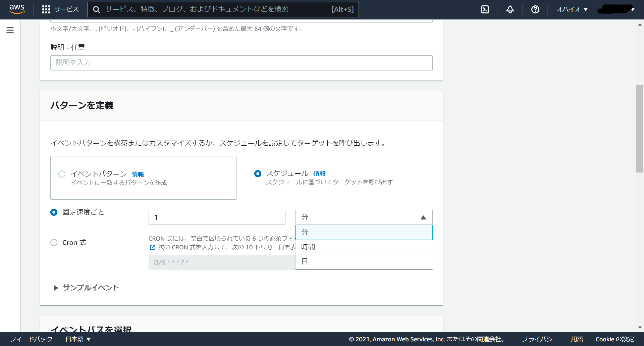Pick 分 from the unit list
644x346 pixels.
click(364, 232)
